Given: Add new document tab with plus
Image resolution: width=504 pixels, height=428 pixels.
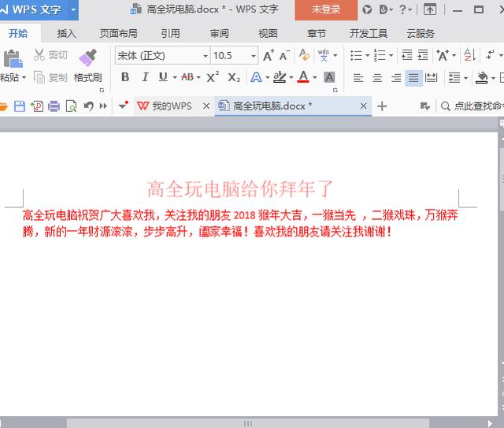Looking at the screenshot, I should tap(382, 106).
